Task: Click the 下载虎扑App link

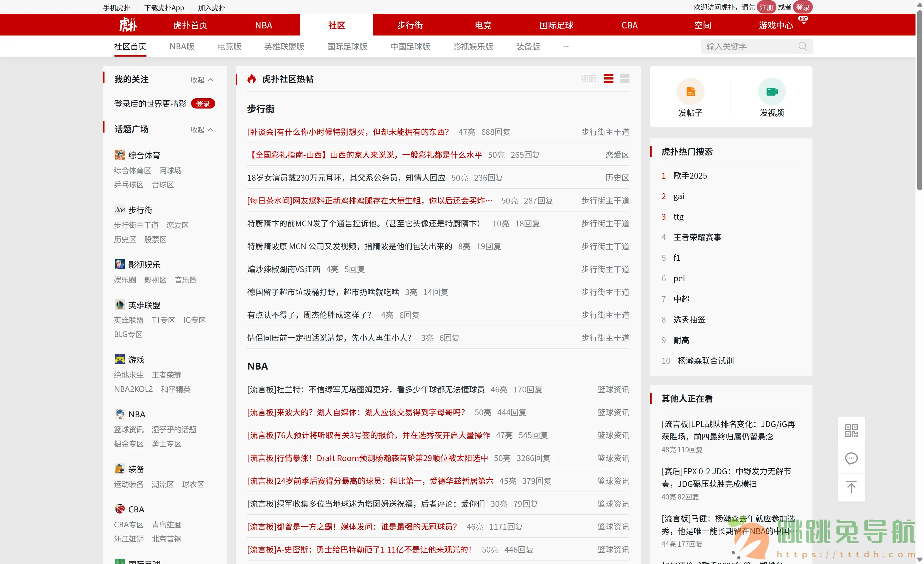Action: click(164, 8)
